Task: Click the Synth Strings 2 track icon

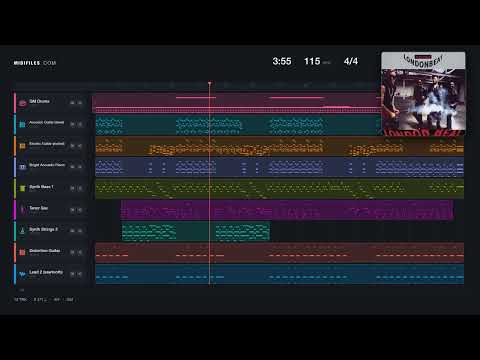Action: click(22, 231)
